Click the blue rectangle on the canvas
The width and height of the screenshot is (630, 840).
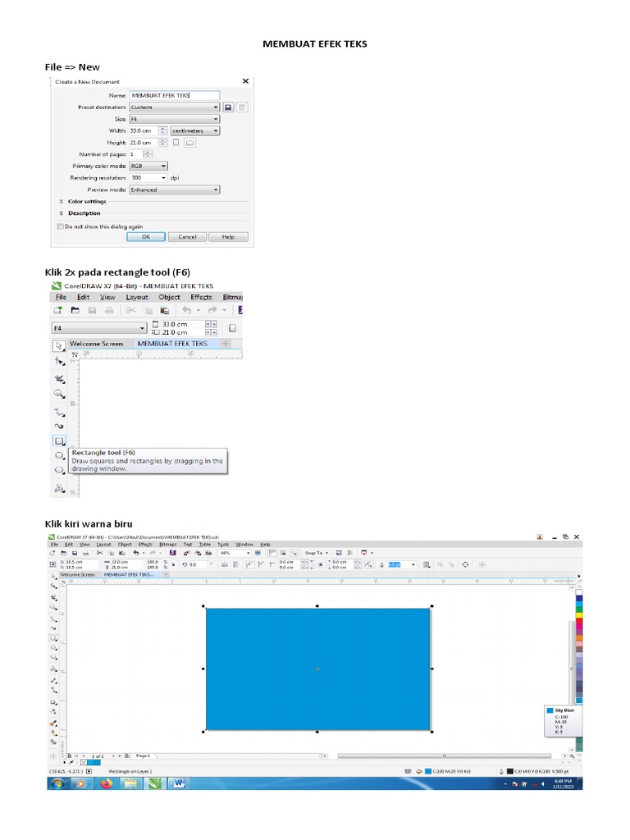318,669
